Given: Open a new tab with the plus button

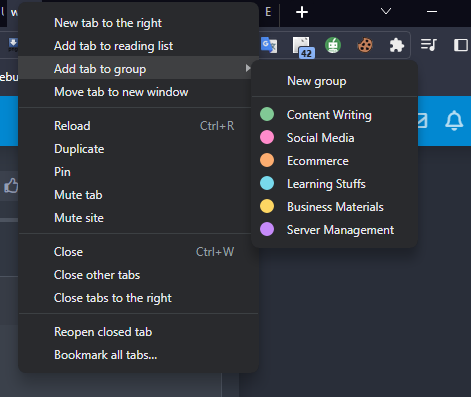Looking at the screenshot, I should click(x=302, y=12).
